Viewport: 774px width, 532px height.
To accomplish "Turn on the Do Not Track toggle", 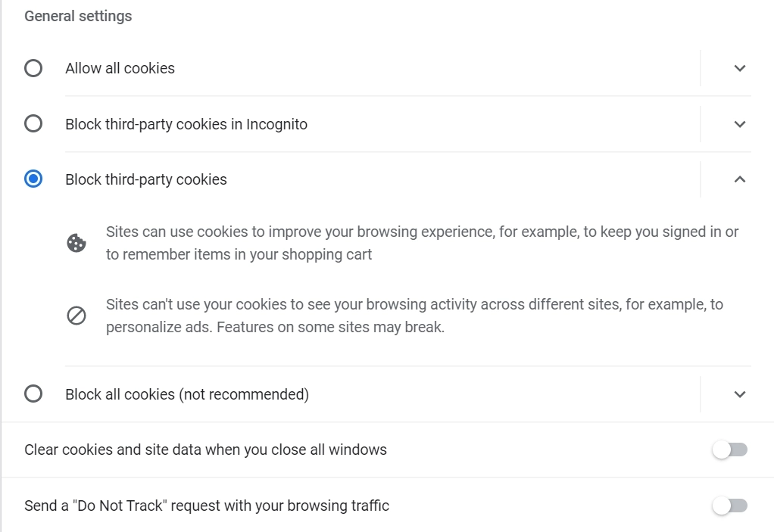I will coord(729,506).
